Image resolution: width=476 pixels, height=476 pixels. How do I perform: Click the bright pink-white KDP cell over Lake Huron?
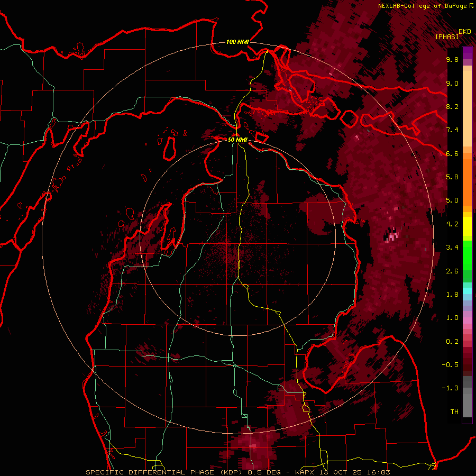393,235
